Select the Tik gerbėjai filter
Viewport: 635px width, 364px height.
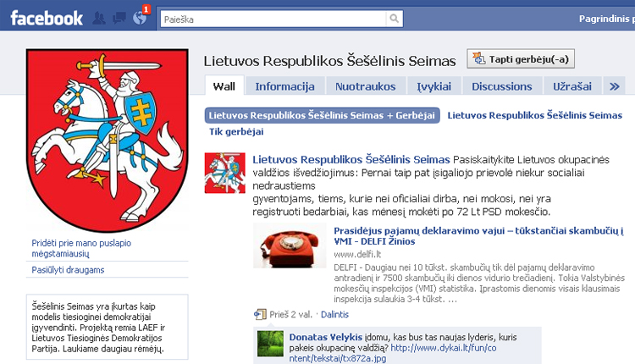pos(236,131)
